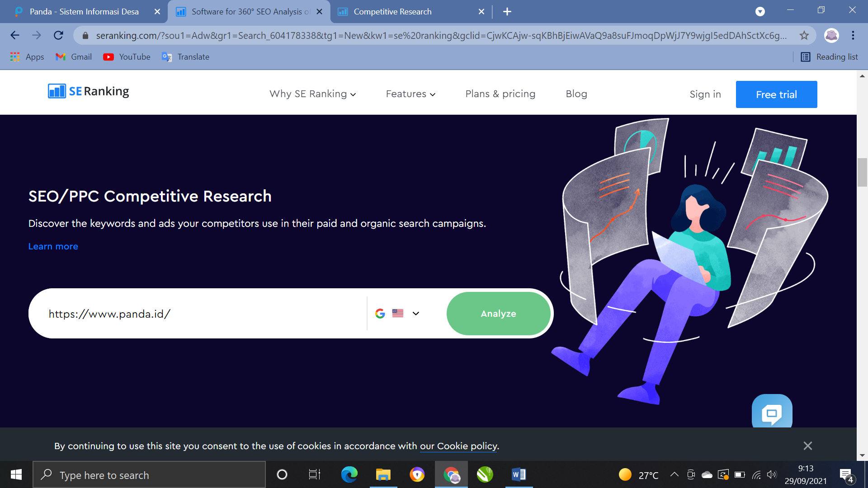Click the Windows taskbar search box

(x=149, y=475)
